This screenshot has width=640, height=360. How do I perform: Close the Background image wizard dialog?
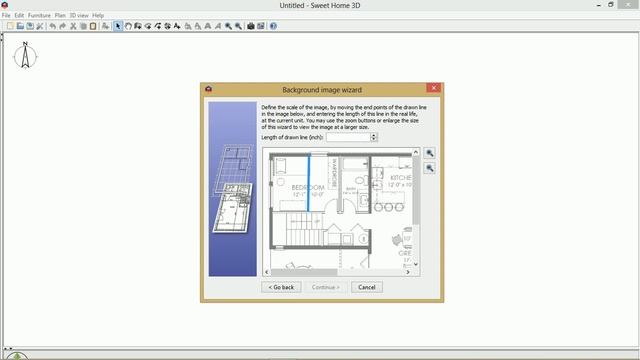(x=433, y=88)
